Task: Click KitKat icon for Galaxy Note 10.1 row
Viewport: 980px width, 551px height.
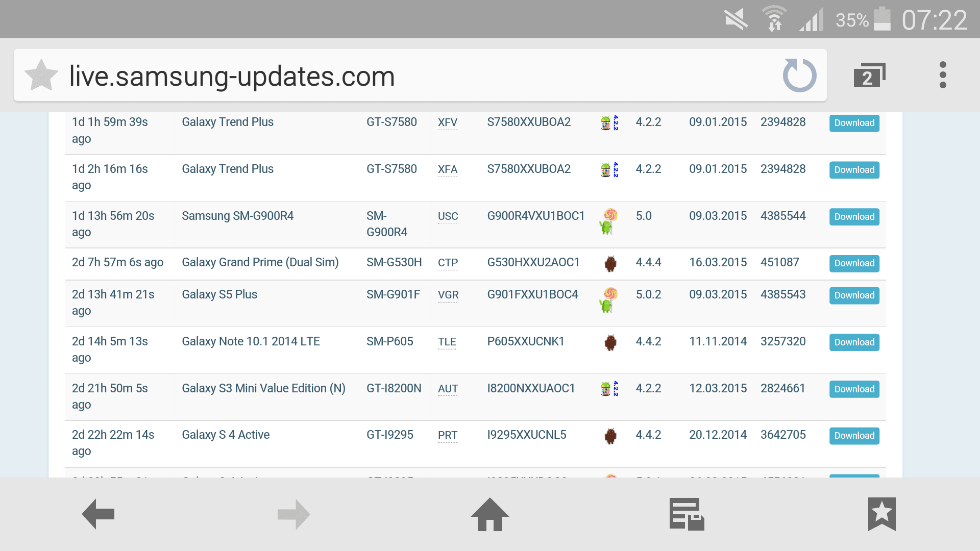Action: (610, 342)
